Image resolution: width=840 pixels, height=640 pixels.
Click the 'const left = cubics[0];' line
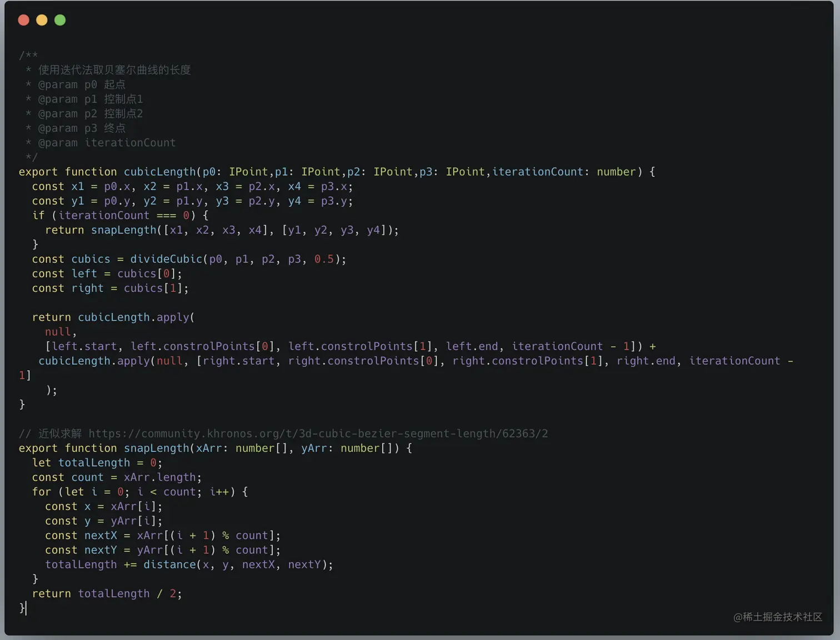pos(107,273)
